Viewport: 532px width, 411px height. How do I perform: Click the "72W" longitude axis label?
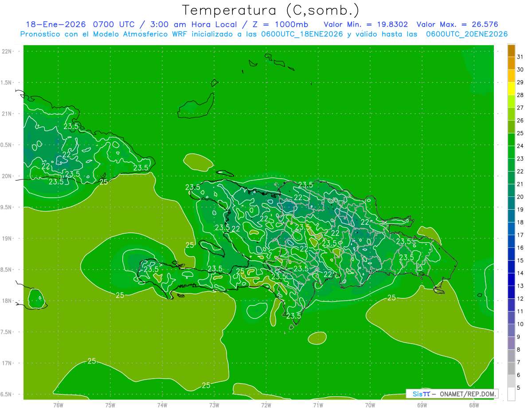click(x=266, y=405)
